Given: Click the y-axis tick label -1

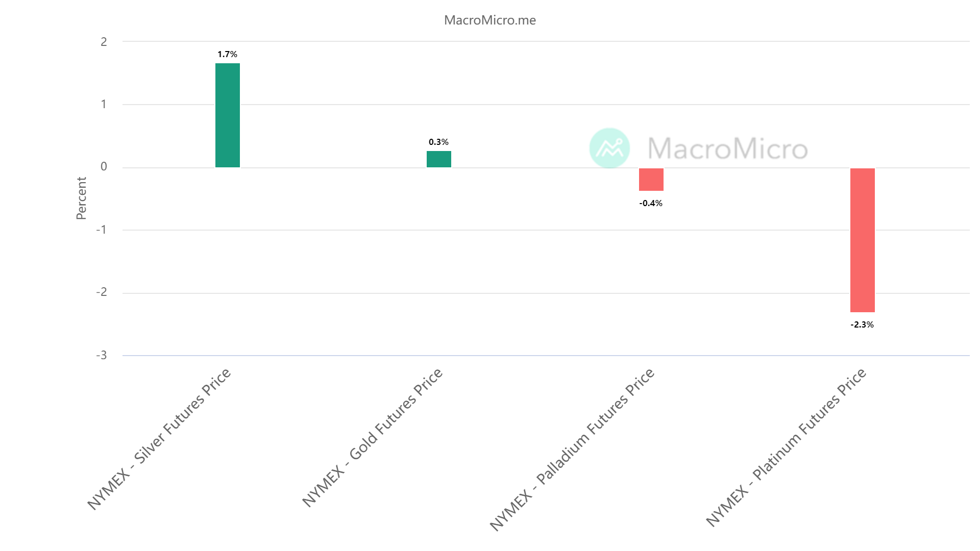Looking at the screenshot, I should click(102, 230).
